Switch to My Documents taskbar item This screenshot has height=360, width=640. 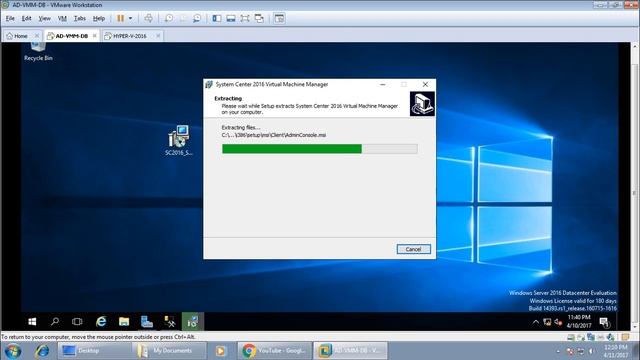click(x=169, y=351)
